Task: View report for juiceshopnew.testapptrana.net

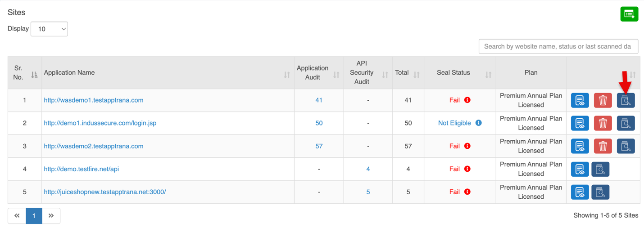Action: point(580,192)
